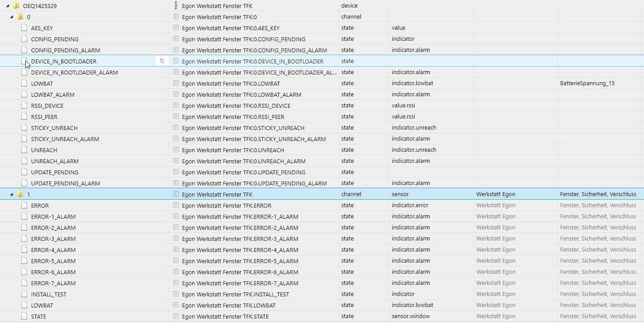Click the name 'Egon Werkstatt Fenster TFK:0.AES_KEY'

click(x=231, y=28)
